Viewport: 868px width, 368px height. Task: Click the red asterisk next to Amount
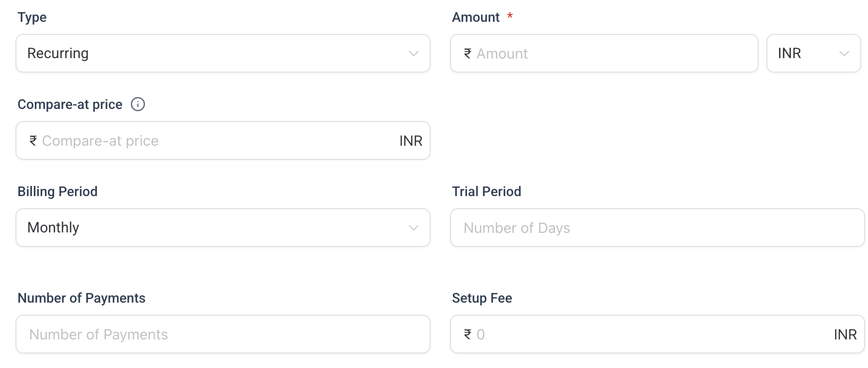510,16
